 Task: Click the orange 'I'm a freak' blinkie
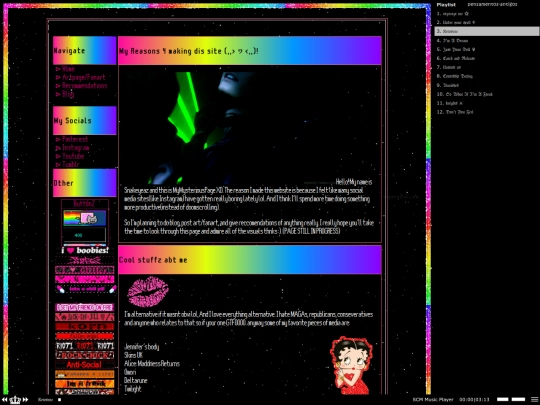coord(85,383)
